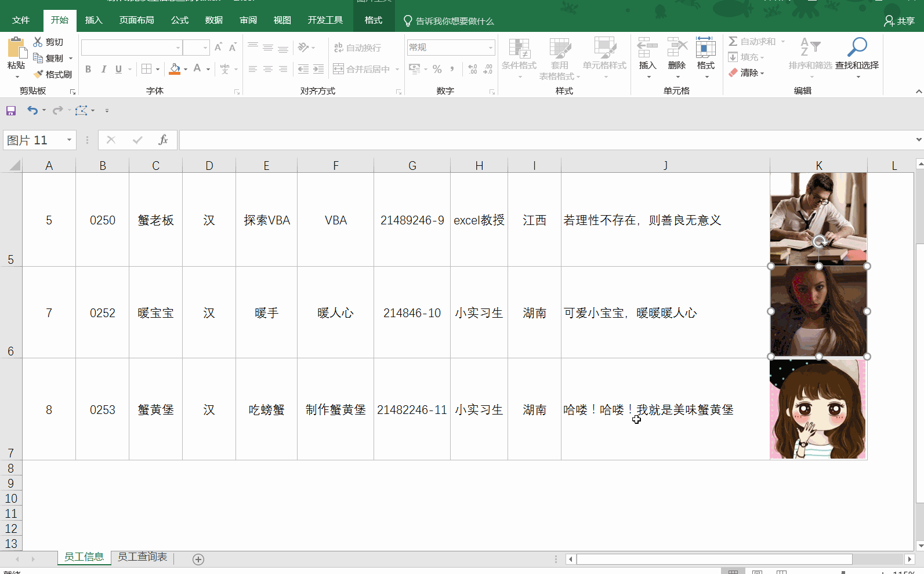The image size is (924, 574).
Task: Toggle Bold formatting
Action: [88, 69]
